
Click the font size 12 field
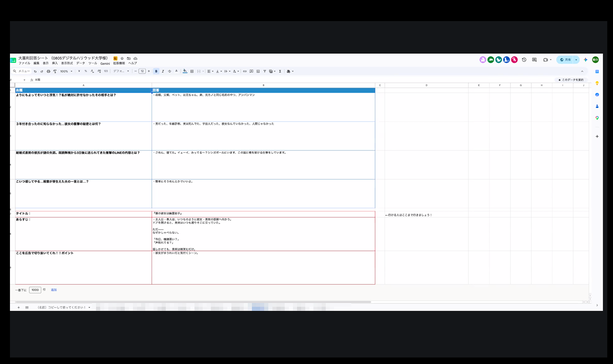click(x=142, y=71)
